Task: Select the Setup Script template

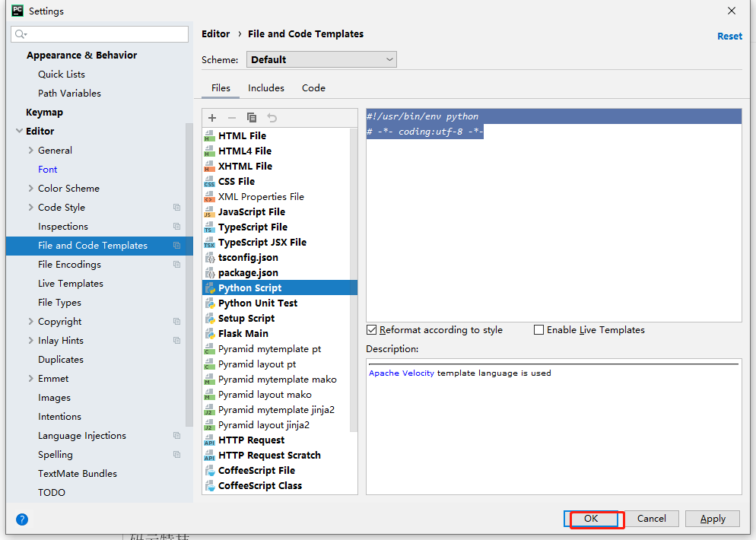Action: [246, 319]
